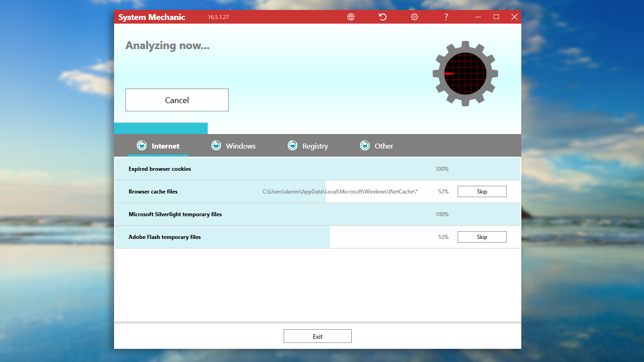Click the Adobe Flash temporary files progress bar
Viewport: 644px width, 362px height.
tap(222, 237)
